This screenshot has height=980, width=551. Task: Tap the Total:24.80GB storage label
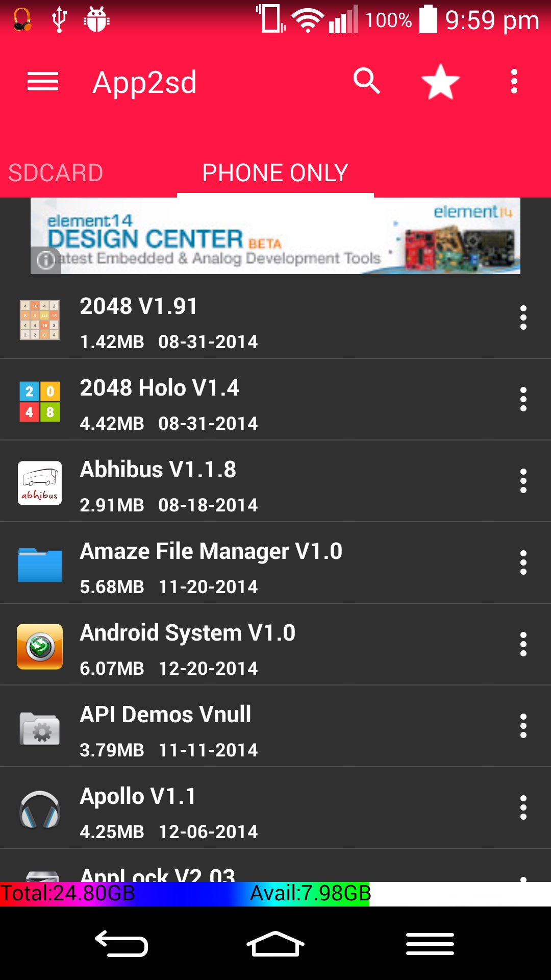(67, 893)
